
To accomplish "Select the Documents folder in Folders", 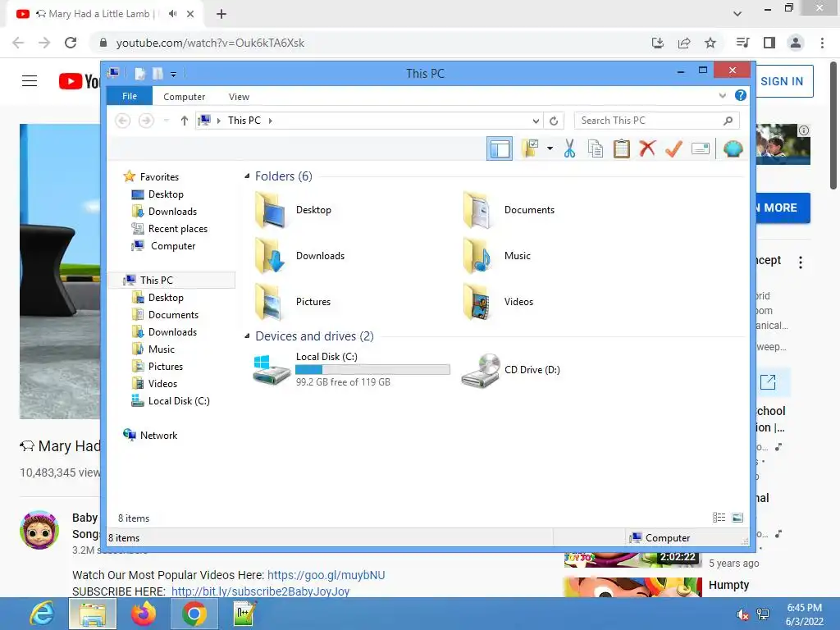I will [x=509, y=210].
